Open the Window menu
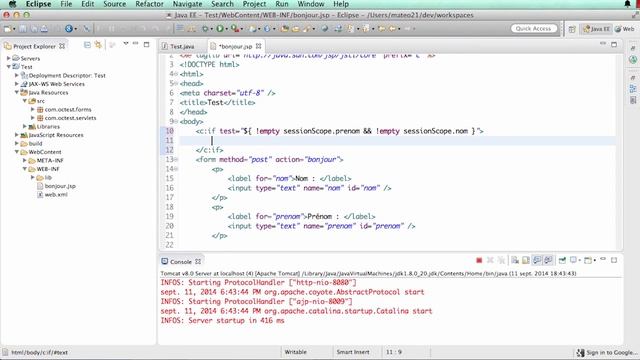This screenshot has width=640, height=360. click(311, 4)
